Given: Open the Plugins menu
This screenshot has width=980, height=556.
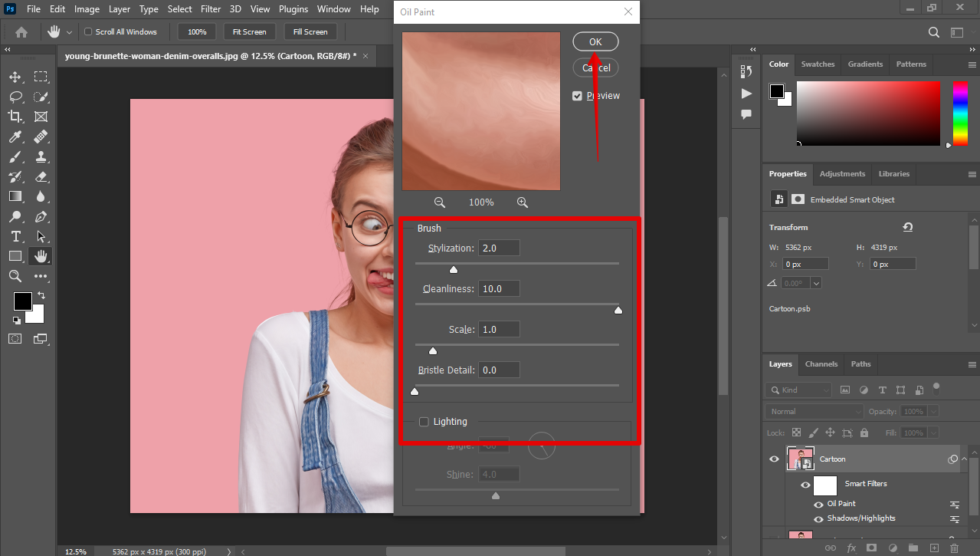Looking at the screenshot, I should (x=293, y=9).
